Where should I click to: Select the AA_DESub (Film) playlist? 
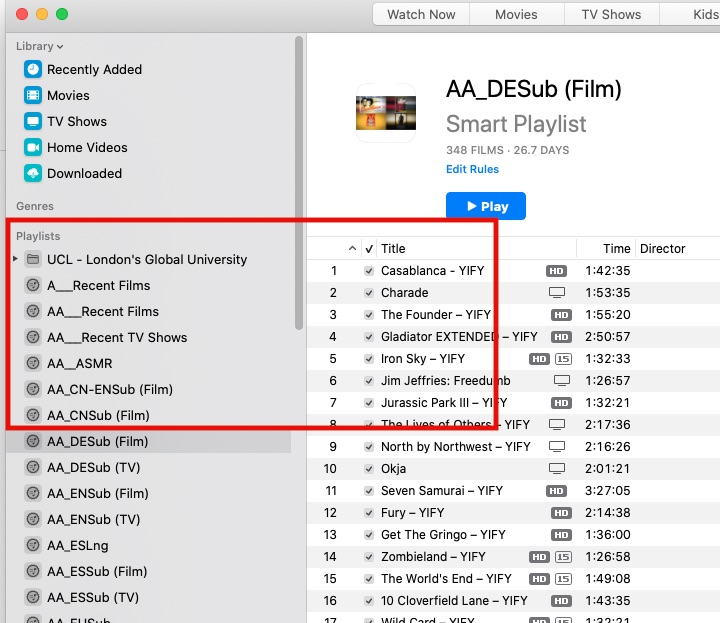pos(149,441)
